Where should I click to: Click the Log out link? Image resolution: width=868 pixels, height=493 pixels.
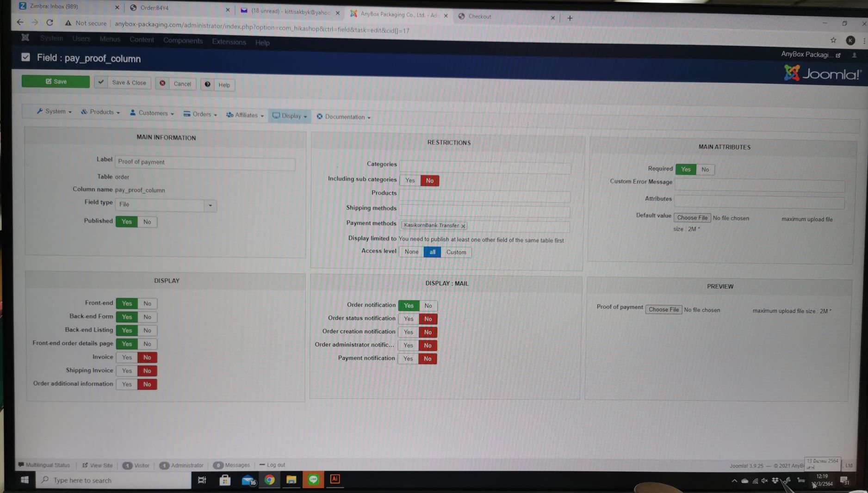272,465
